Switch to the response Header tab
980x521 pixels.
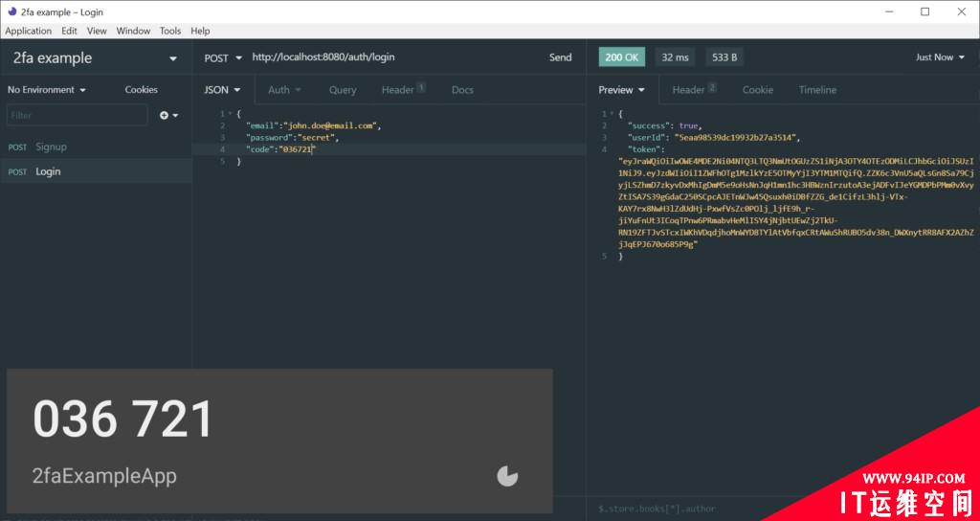(x=694, y=90)
